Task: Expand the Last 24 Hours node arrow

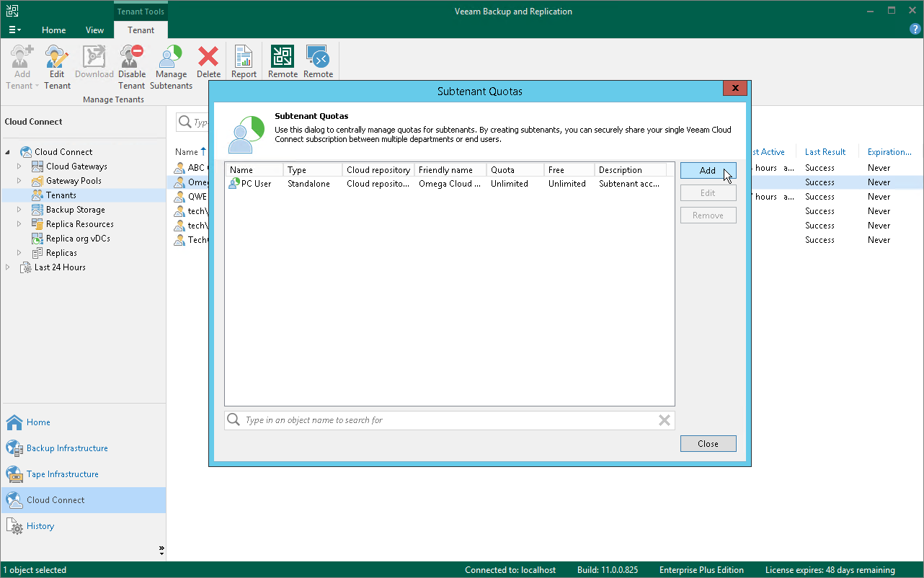Action: coord(9,267)
